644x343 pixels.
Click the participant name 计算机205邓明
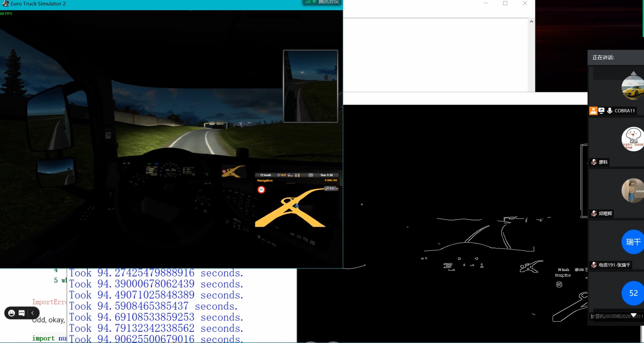tap(617, 316)
